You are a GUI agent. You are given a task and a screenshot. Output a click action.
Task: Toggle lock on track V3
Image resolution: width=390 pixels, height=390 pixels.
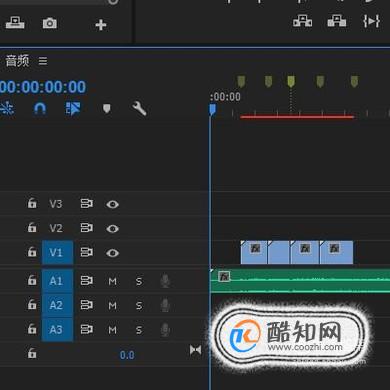32,203
